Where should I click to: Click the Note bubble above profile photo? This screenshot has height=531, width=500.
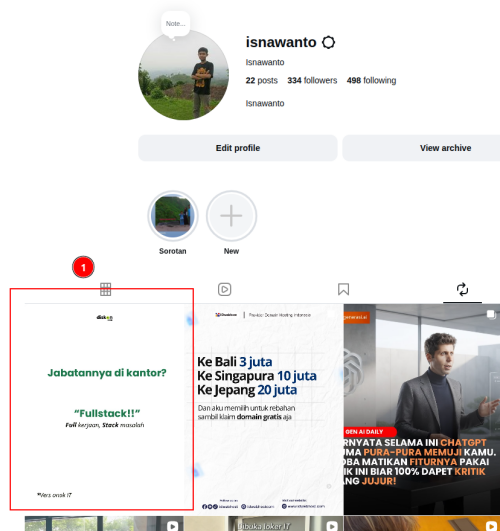[x=175, y=24]
